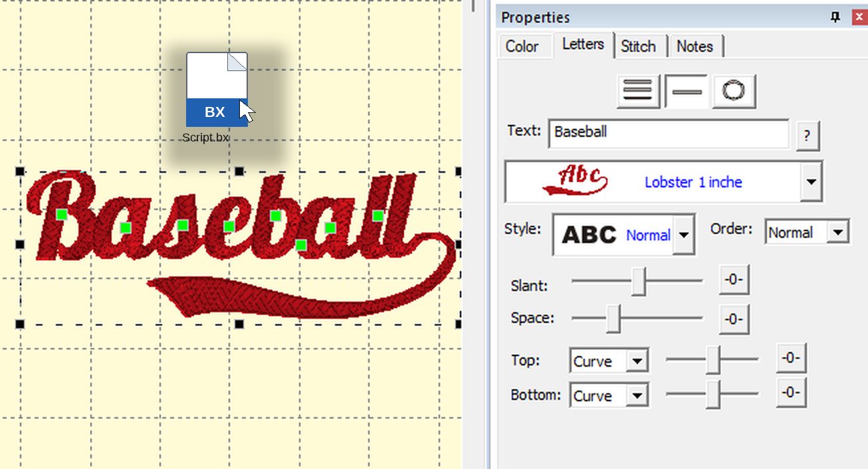Open the Style dropdown arrow

[684, 234]
